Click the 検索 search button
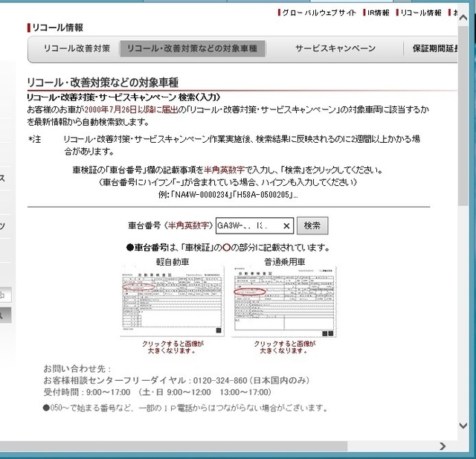476x459 pixels. 312,225
